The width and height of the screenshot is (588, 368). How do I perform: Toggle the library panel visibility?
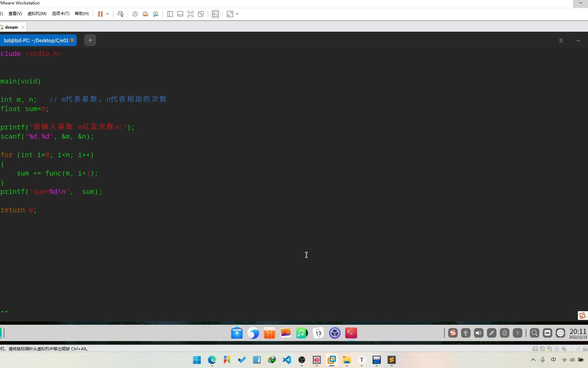click(x=170, y=14)
